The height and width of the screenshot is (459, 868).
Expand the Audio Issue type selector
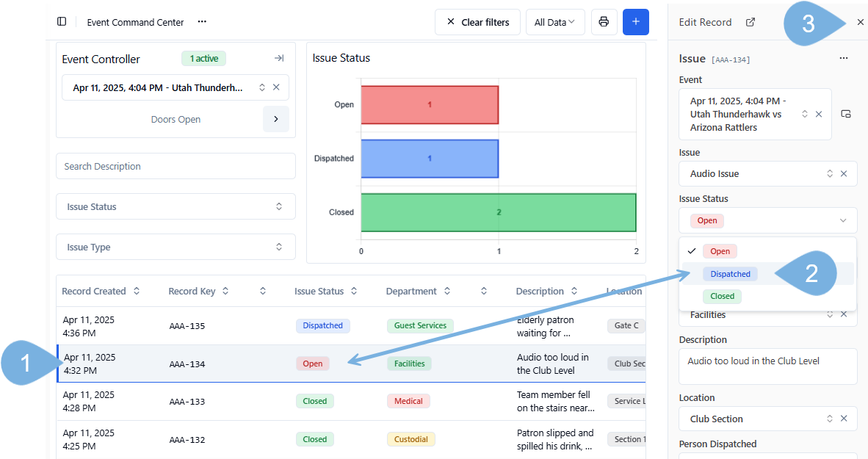[x=830, y=174]
